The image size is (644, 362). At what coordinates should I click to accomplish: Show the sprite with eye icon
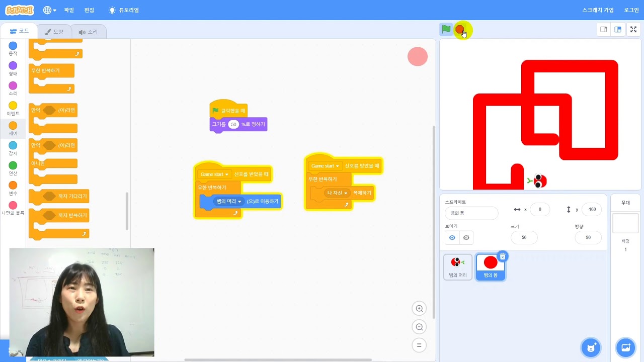[x=452, y=237]
